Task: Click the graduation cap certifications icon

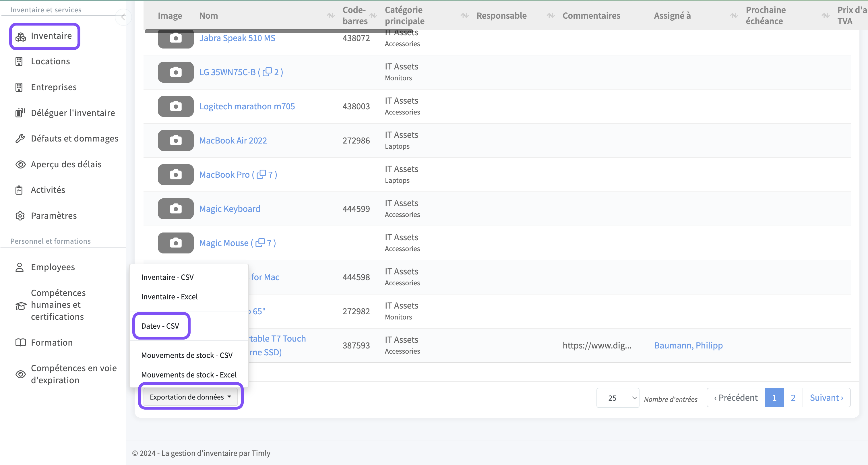Action: click(x=21, y=305)
